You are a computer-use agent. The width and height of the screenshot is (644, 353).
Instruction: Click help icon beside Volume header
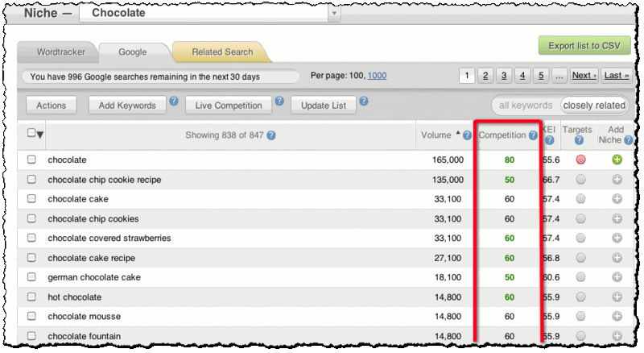467,135
